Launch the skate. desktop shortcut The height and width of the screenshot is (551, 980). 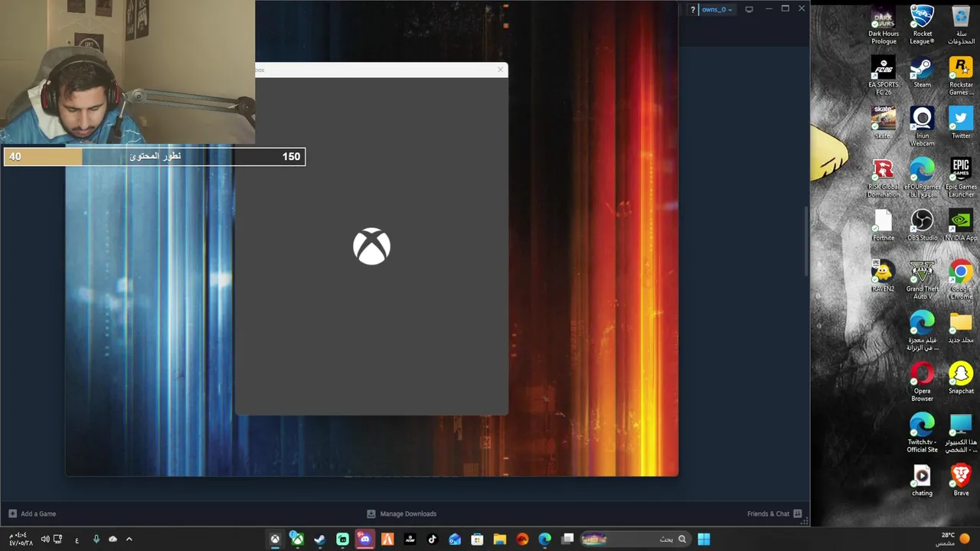pos(883,124)
